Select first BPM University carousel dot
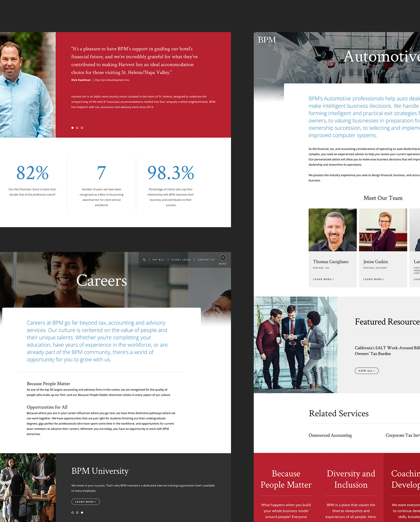 [x=73, y=512]
